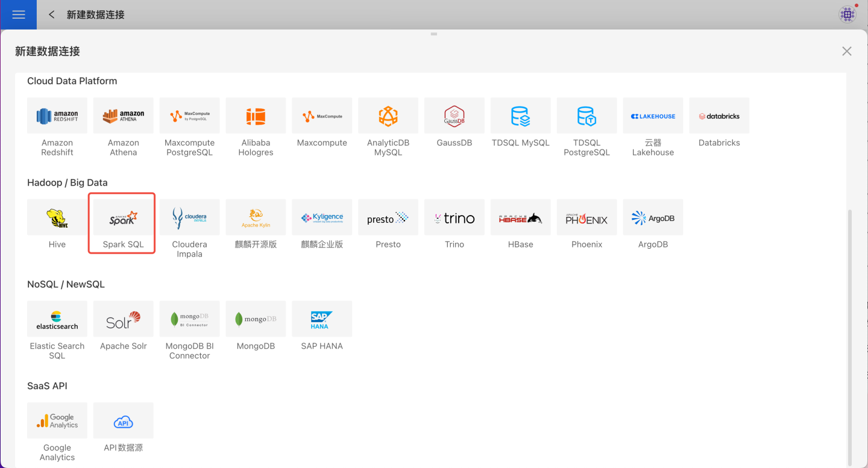Go back using the left arrow
Screen dimensions: 868x468
52,14
